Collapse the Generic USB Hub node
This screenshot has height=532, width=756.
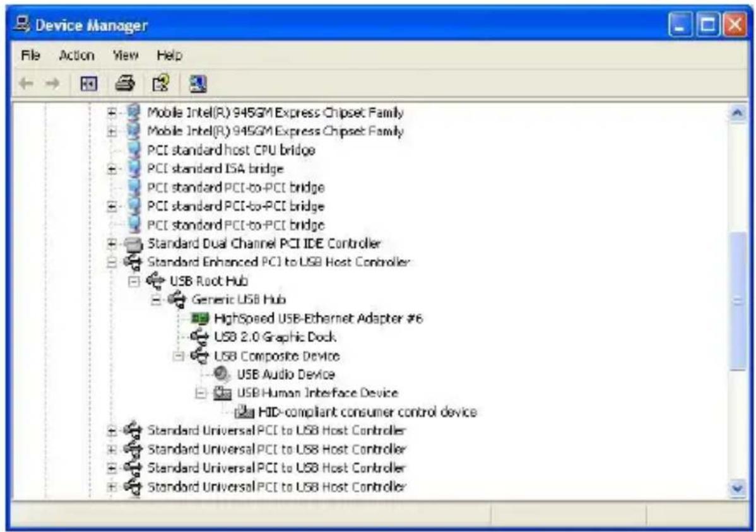(x=157, y=300)
